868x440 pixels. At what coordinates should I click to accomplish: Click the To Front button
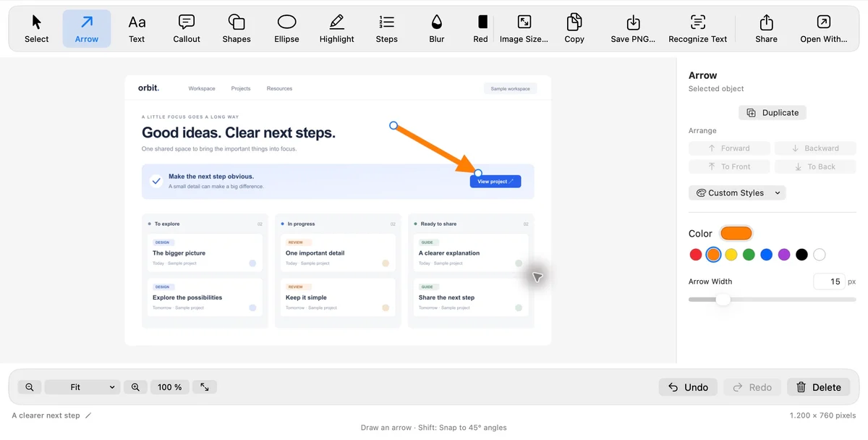click(x=729, y=166)
